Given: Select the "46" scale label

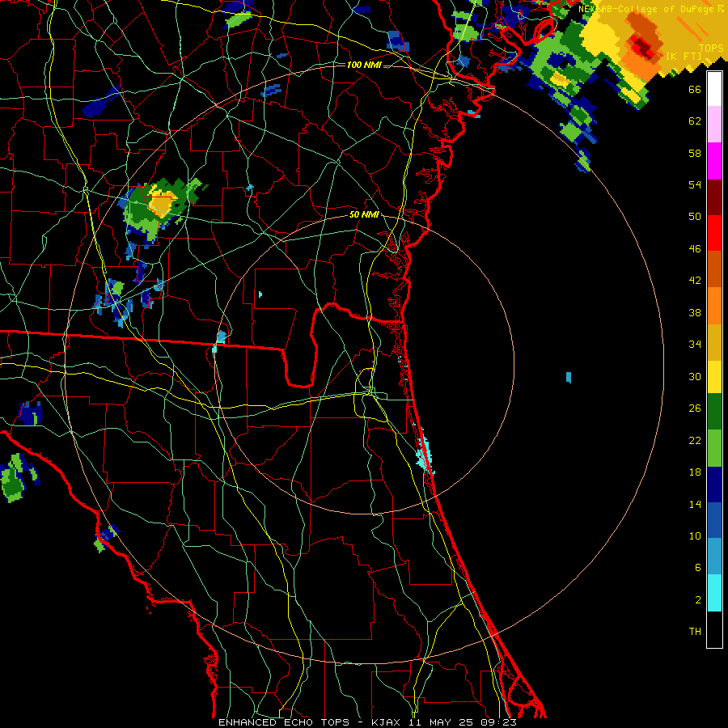Looking at the screenshot, I should tap(695, 248).
